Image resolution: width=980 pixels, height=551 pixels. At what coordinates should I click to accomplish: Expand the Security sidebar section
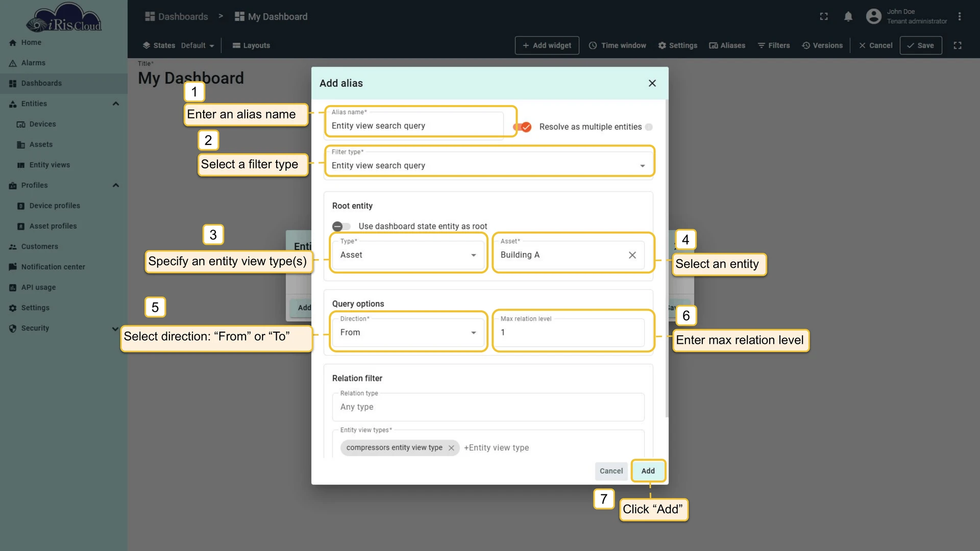(115, 329)
